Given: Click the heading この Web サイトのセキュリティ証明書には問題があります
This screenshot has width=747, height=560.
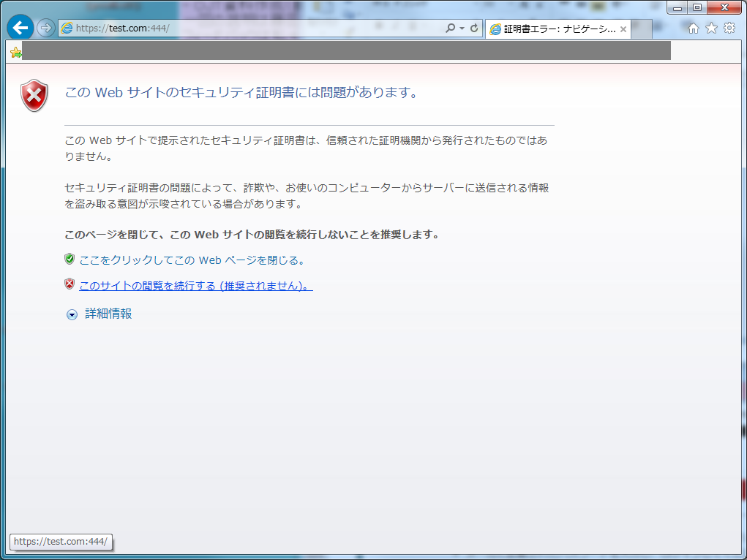Looking at the screenshot, I should pos(241,92).
